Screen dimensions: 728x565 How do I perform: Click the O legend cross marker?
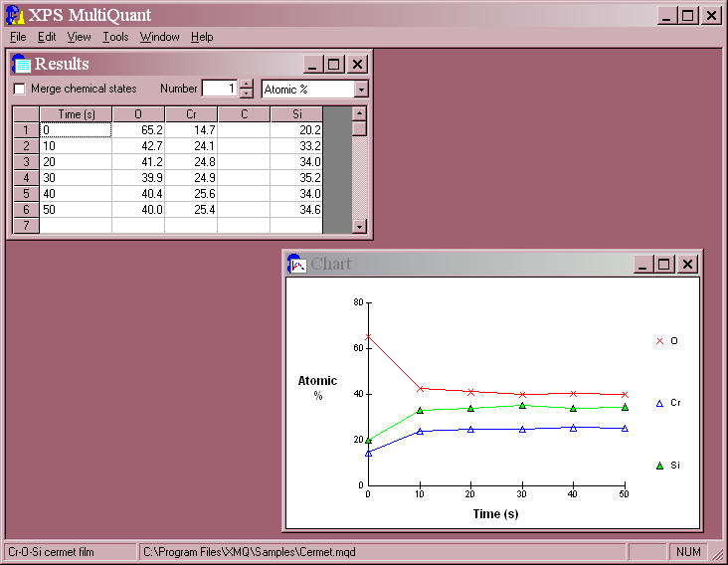(x=659, y=341)
